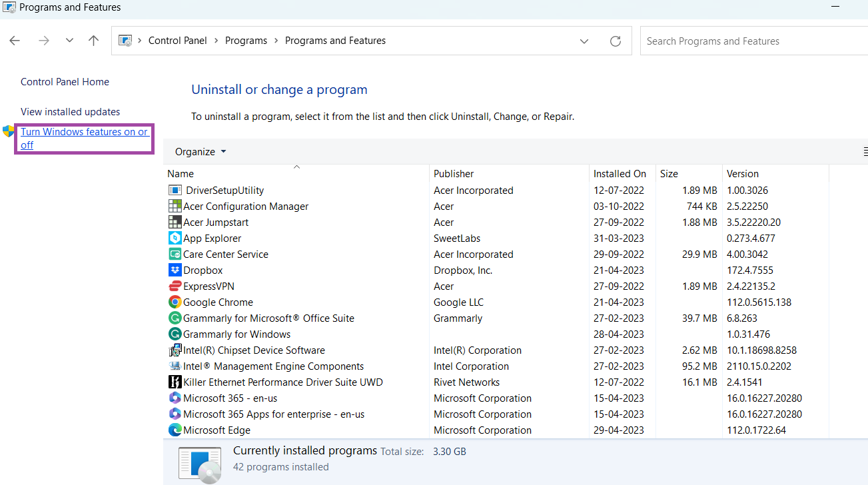The width and height of the screenshot is (868, 485).
Task: Open the recent locations chevron
Action: click(x=69, y=41)
